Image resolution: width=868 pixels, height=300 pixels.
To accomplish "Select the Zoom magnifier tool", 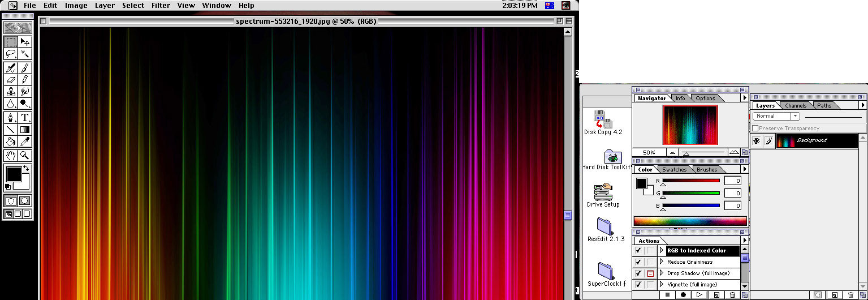I will click(x=25, y=155).
